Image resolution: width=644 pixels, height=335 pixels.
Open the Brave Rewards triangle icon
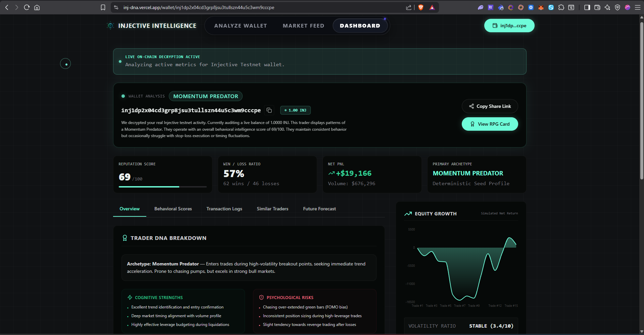coord(432,7)
